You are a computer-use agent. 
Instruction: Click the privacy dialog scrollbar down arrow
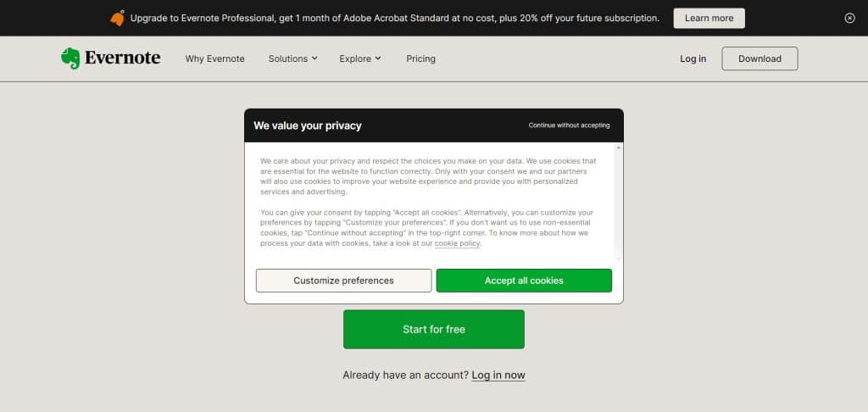618,258
